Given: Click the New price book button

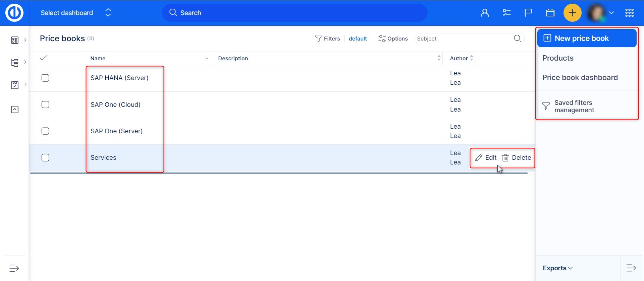Looking at the screenshot, I should click(x=587, y=38).
